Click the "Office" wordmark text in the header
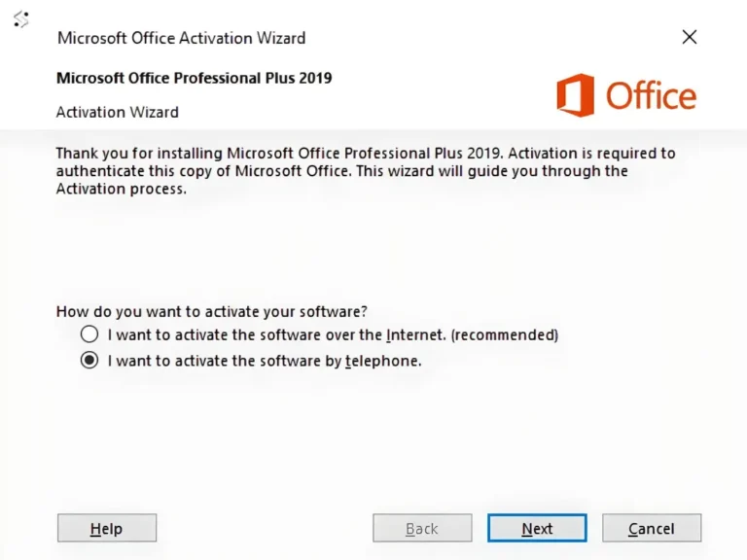Viewport: 747px width, 560px height. (x=651, y=96)
